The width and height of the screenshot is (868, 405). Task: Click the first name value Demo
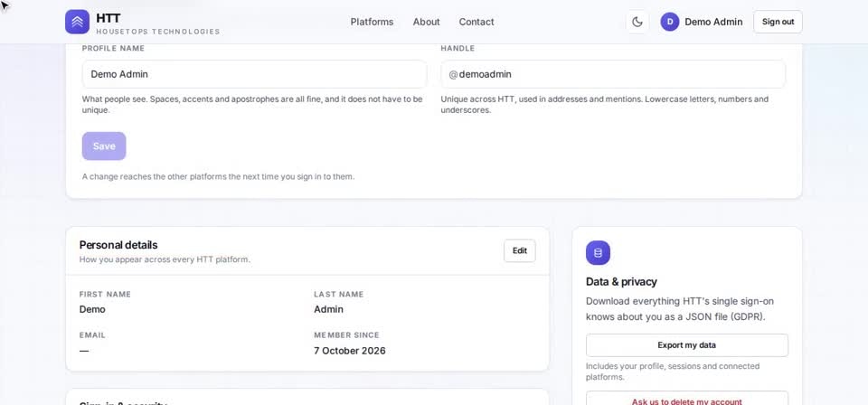tap(92, 309)
